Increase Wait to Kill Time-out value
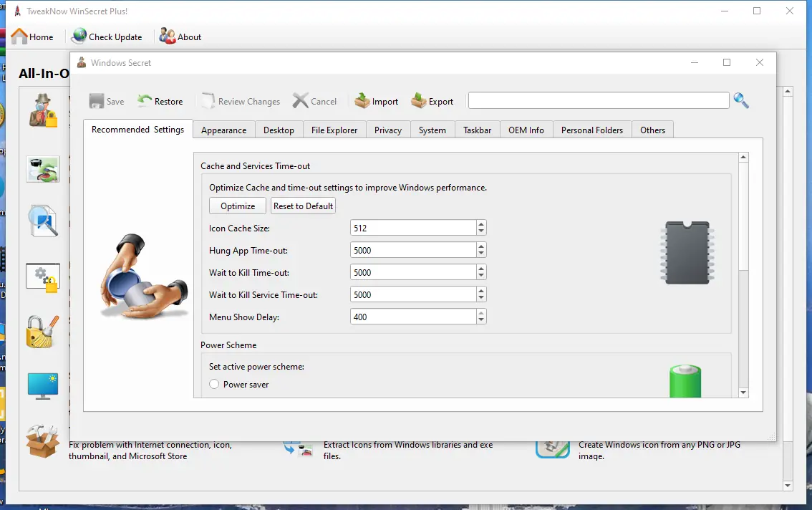This screenshot has height=510, width=812. (x=482, y=269)
